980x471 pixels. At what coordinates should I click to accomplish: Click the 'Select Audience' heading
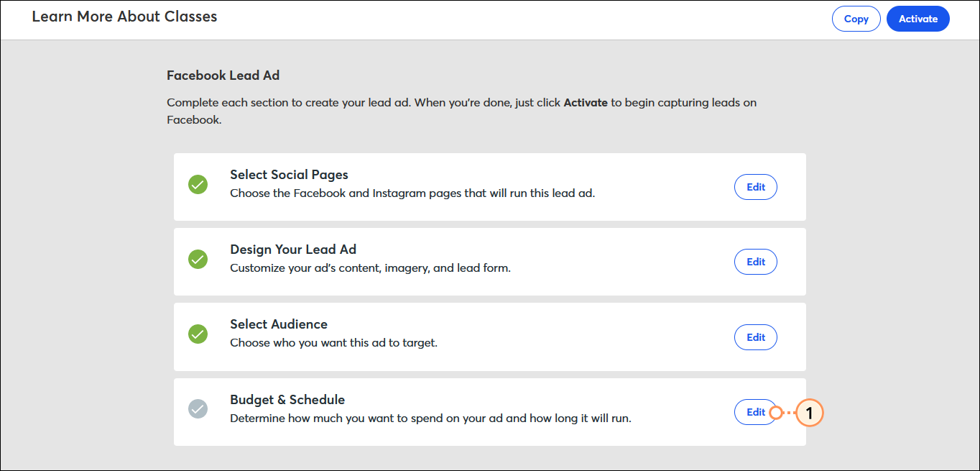click(279, 324)
